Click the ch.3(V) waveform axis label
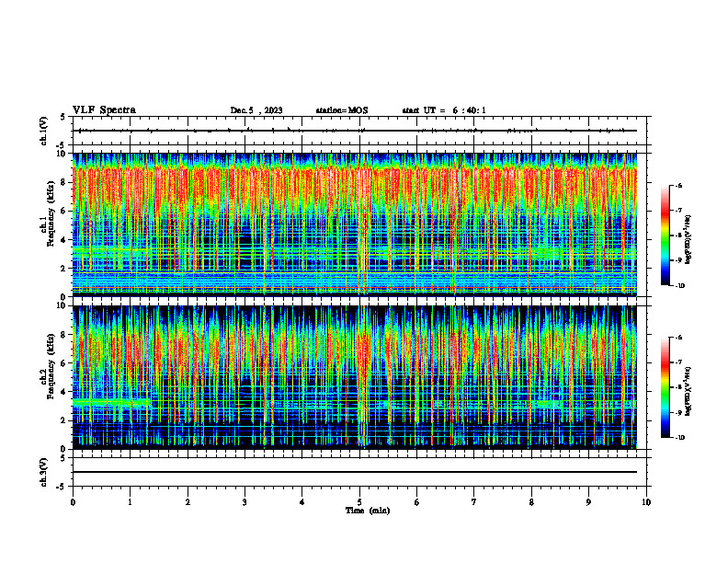728x563 pixels. point(43,472)
